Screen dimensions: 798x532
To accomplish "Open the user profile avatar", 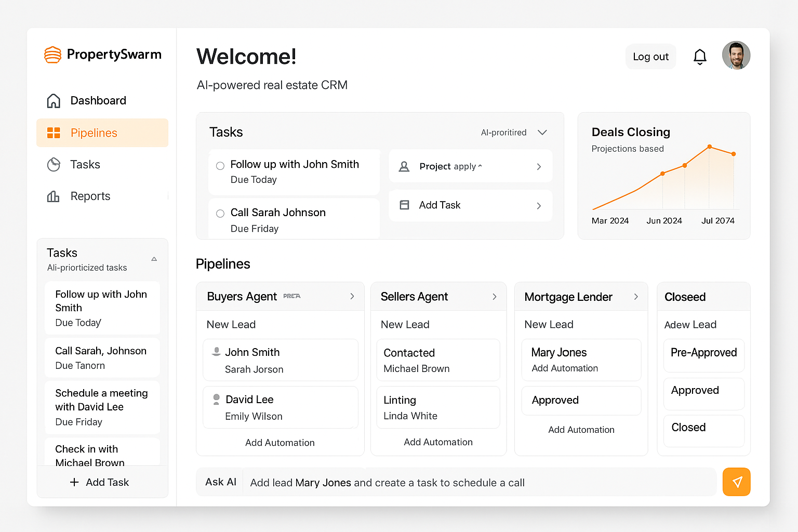I will tap(736, 55).
